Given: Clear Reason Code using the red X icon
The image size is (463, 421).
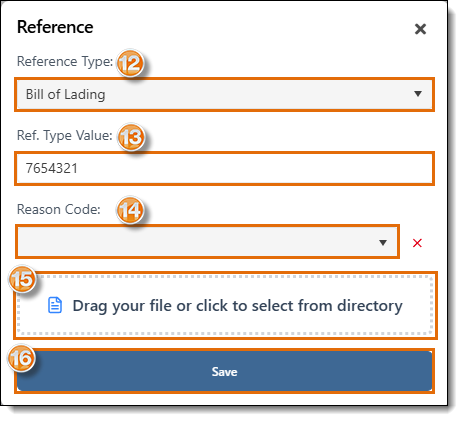Looking at the screenshot, I should pyautogui.click(x=417, y=243).
